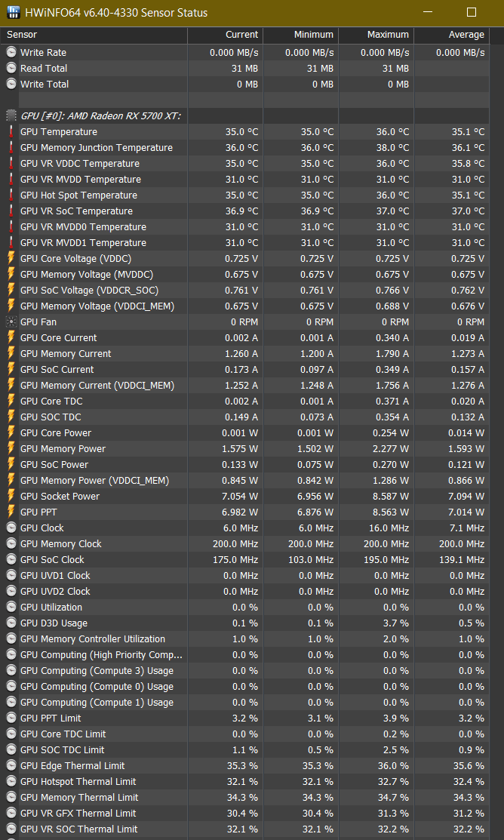Click the HWiNFO64 app icon in title bar
Screen dimensions: 504x840
tap(13, 12)
